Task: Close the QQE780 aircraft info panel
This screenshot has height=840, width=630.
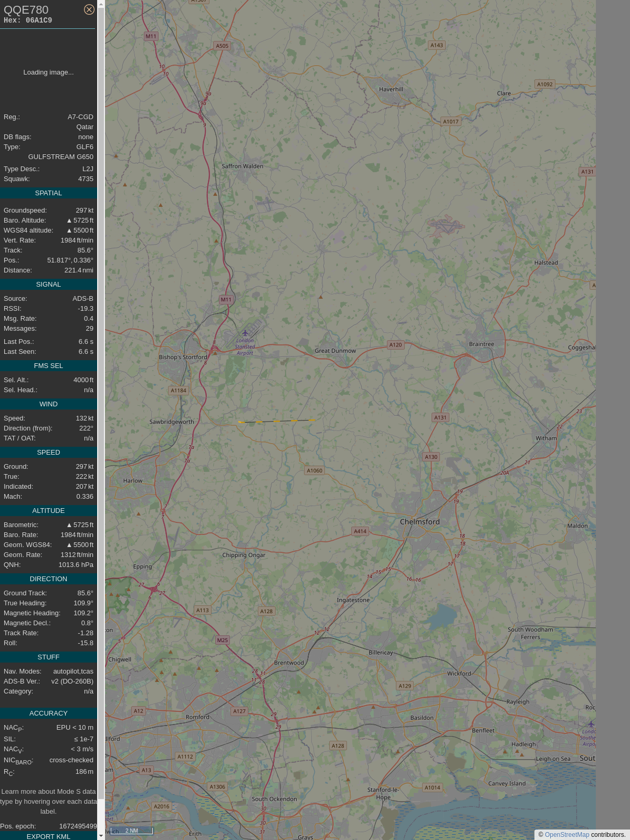Action: [x=89, y=9]
